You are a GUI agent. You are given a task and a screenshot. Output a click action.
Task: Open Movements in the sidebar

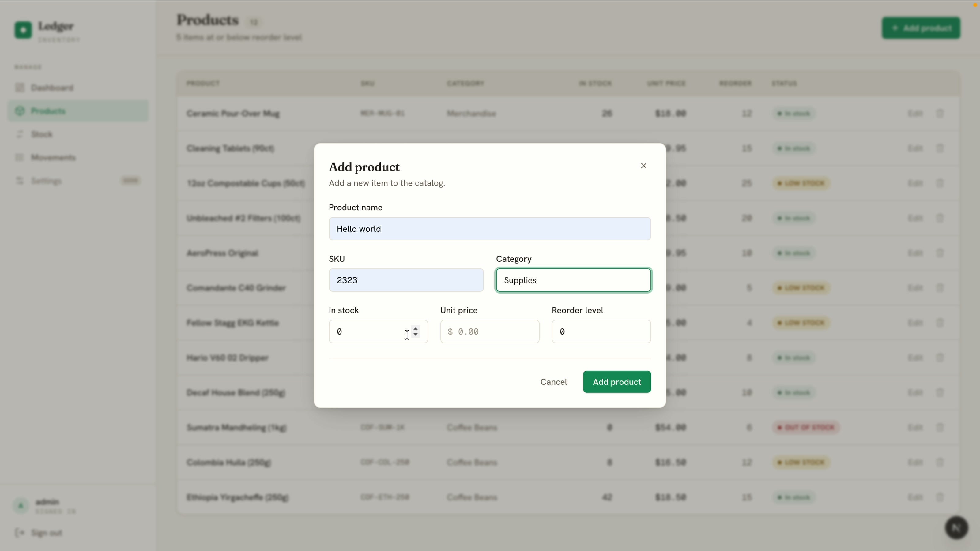click(x=78, y=157)
